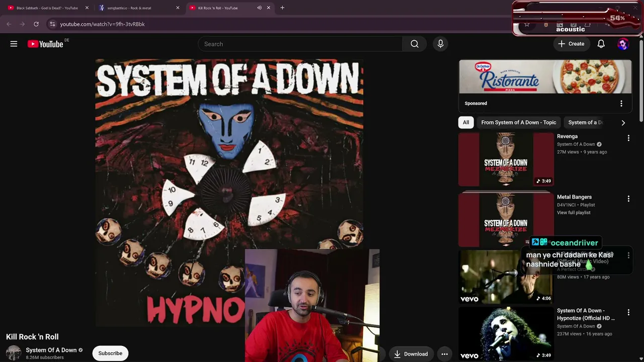644x362 pixels.
Task: Click the Create button
Action: [x=571, y=44]
